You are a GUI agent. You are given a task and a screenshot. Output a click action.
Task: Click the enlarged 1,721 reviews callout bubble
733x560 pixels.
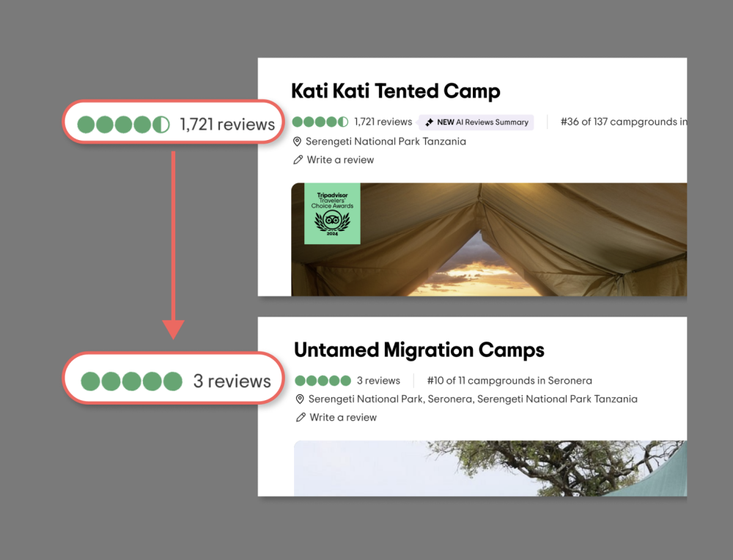(173, 122)
